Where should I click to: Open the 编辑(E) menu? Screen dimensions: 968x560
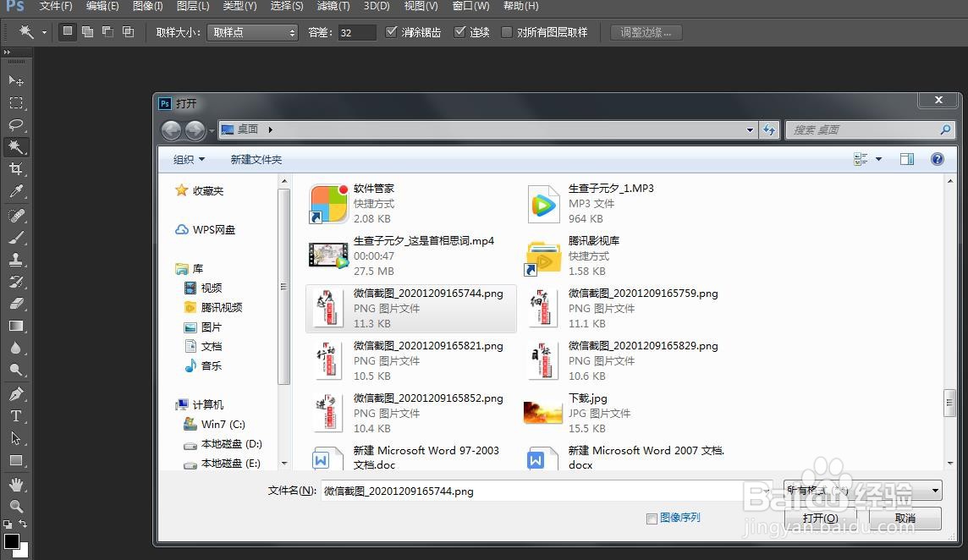102,6
